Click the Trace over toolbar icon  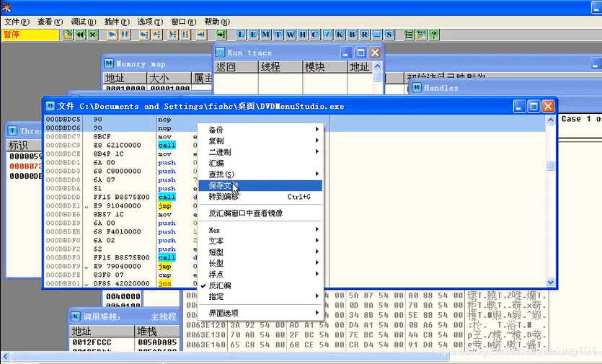(185, 35)
